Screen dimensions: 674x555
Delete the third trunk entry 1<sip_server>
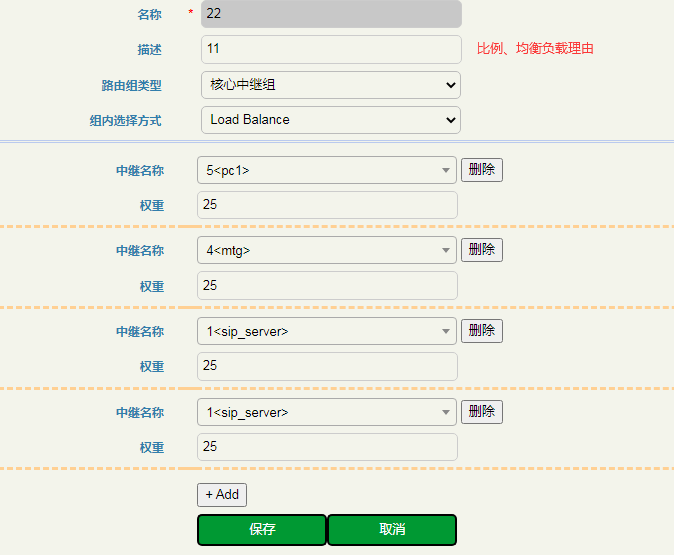[x=481, y=331]
